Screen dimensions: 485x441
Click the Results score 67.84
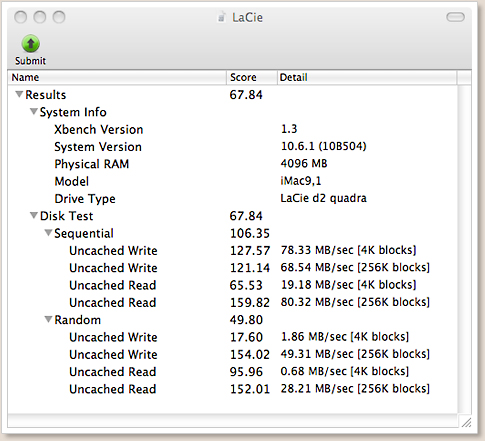(x=246, y=95)
